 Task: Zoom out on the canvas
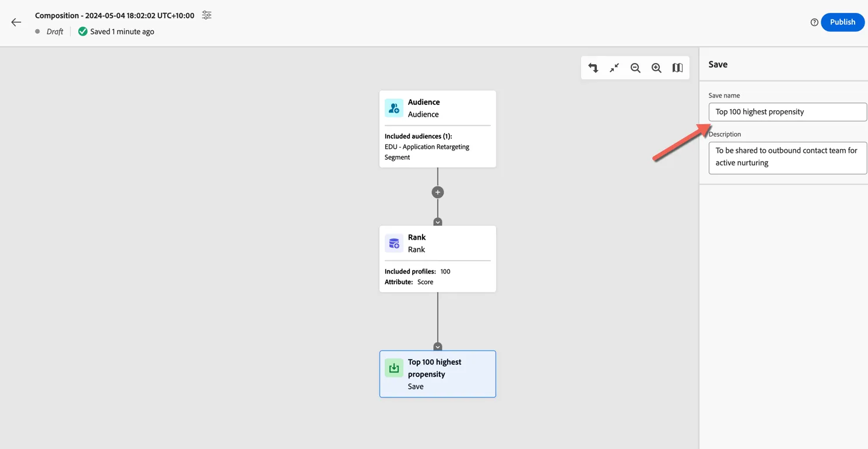tap(635, 68)
